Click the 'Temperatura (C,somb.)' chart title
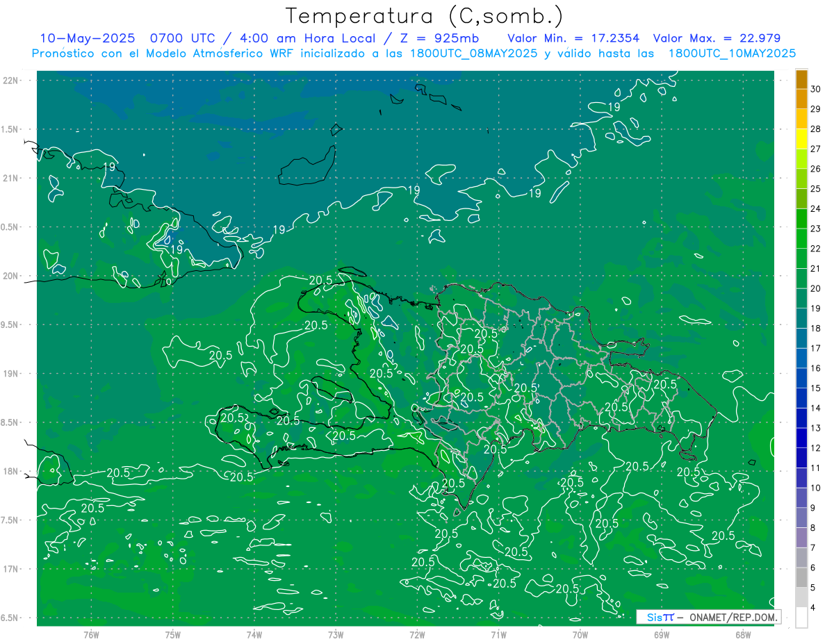This screenshot has height=644, width=834. [x=425, y=16]
